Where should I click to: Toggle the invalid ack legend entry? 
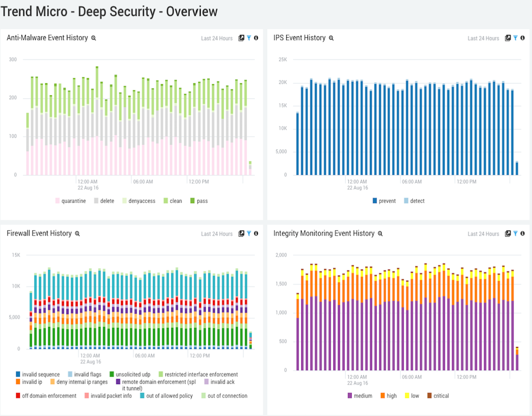219,382
